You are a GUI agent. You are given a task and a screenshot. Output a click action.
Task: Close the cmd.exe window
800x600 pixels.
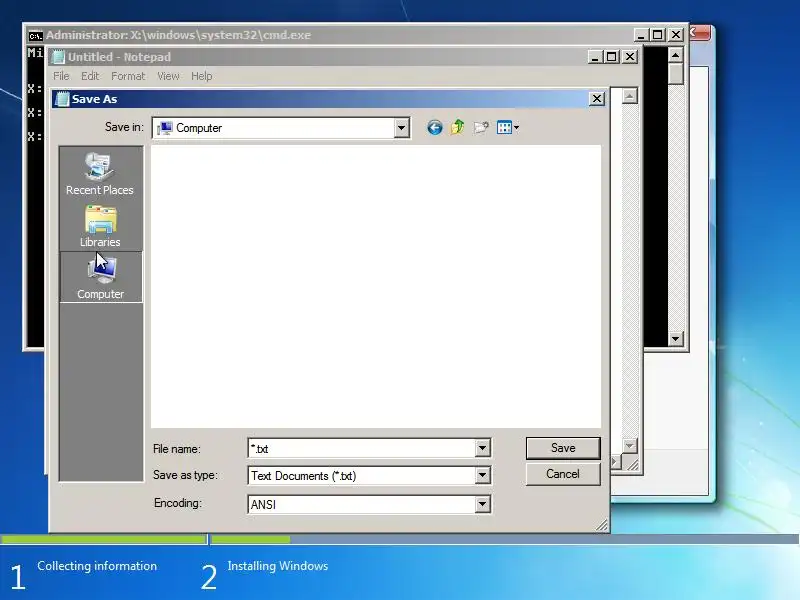click(x=676, y=35)
